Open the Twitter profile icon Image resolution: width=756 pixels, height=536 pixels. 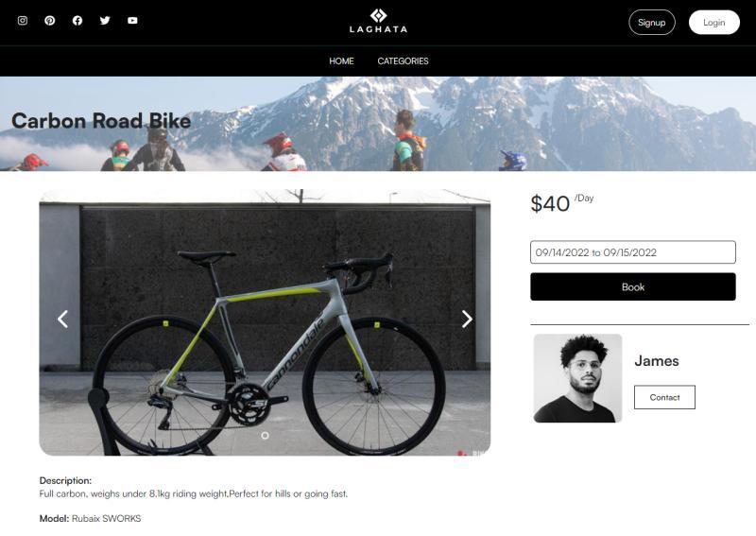(x=105, y=21)
